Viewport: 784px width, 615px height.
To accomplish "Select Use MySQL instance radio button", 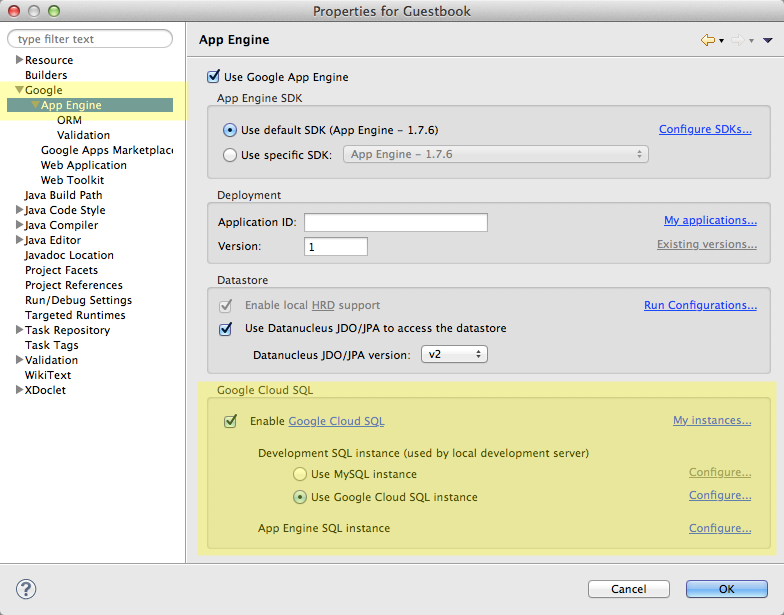I will coord(300,474).
